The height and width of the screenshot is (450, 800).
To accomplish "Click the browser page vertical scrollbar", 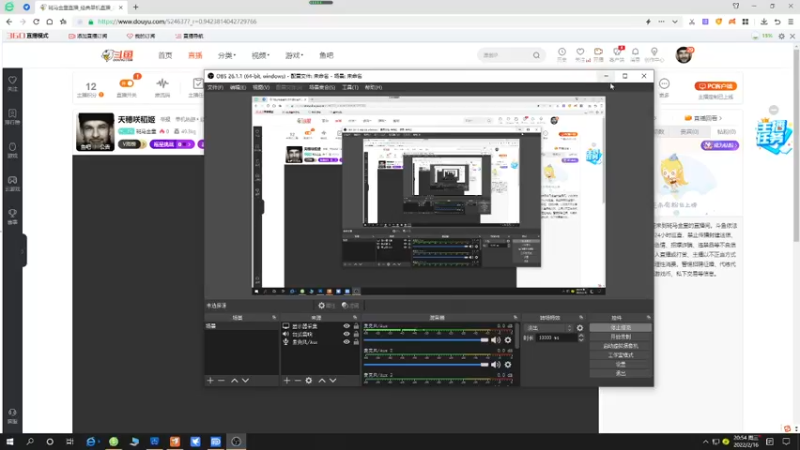I will [x=796, y=144].
